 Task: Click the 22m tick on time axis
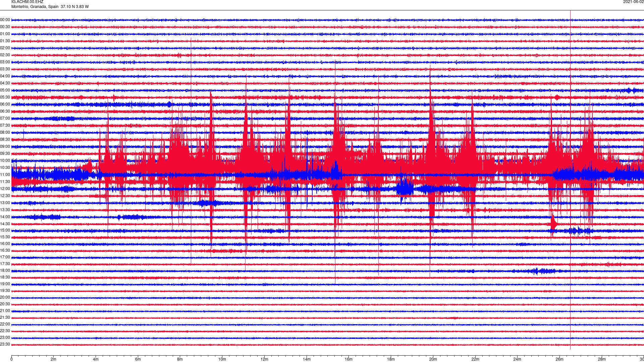(475, 359)
